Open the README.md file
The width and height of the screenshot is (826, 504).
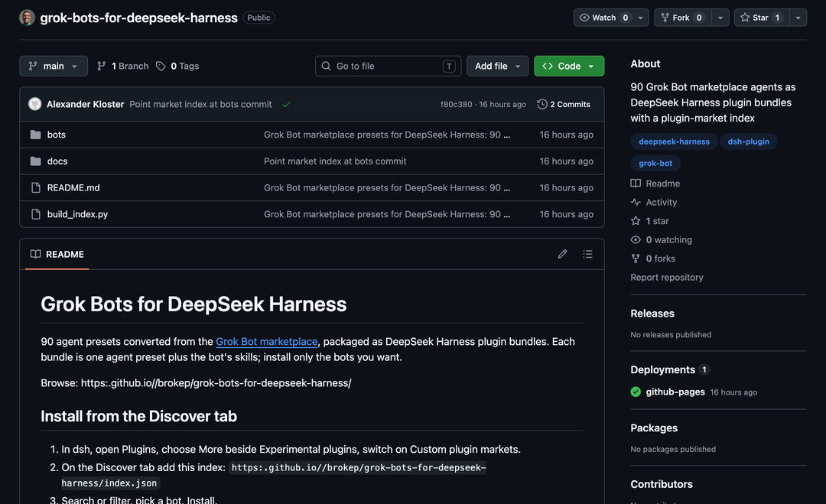pyautogui.click(x=73, y=187)
